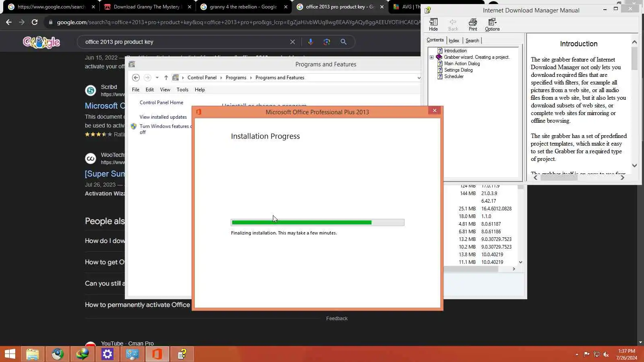Clear the Google search box with X

point(293,42)
